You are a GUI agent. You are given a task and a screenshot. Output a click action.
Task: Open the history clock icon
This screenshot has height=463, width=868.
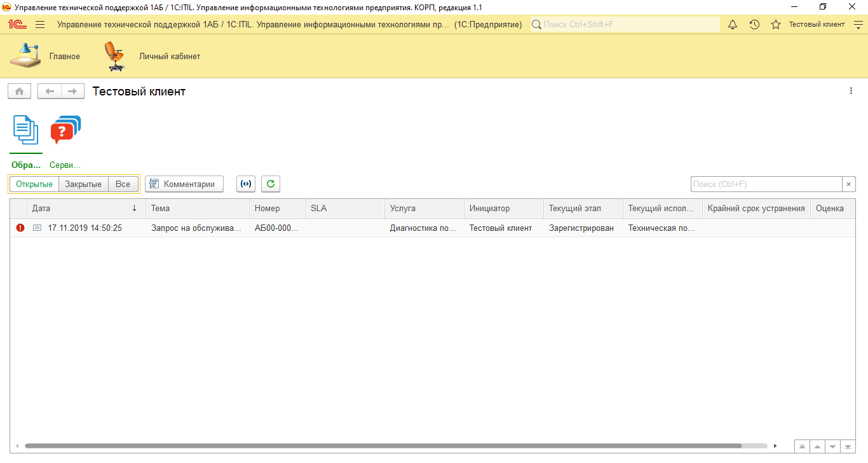(x=754, y=24)
